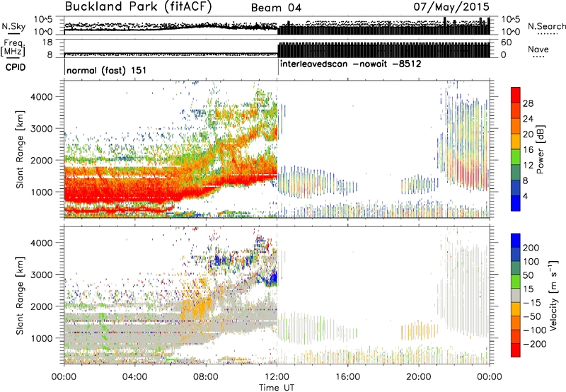
Task: Click the 'Buckland Park (fitACF)' title
Action: [138, 7]
